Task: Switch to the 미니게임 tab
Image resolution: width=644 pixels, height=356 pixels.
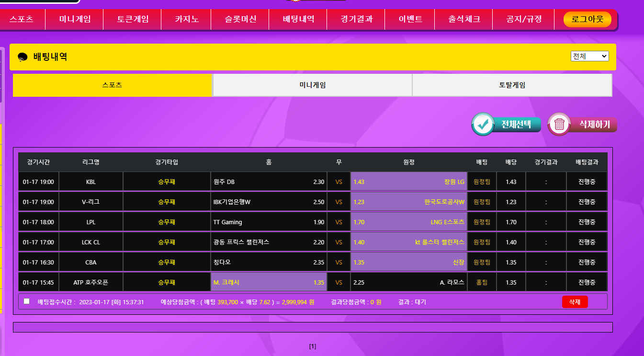Action: [312, 85]
